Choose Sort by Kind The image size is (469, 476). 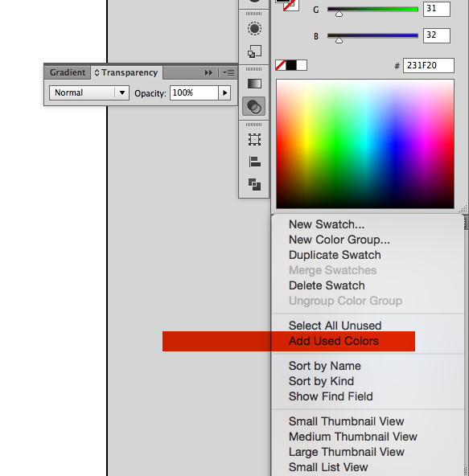coord(321,381)
